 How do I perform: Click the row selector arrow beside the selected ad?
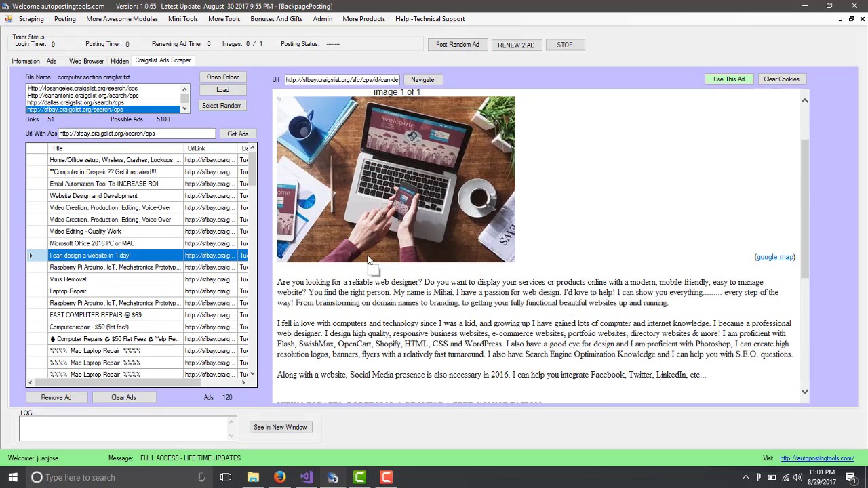coord(31,256)
